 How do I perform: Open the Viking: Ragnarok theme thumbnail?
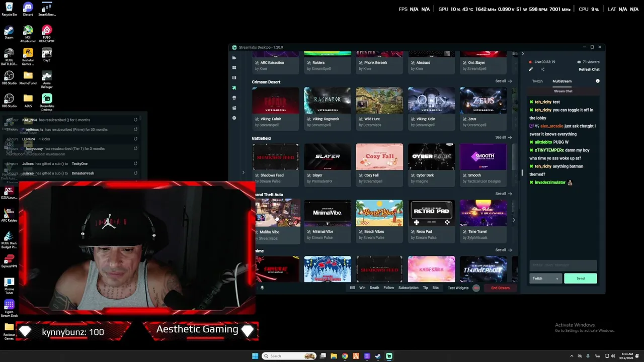pos(328,101)
